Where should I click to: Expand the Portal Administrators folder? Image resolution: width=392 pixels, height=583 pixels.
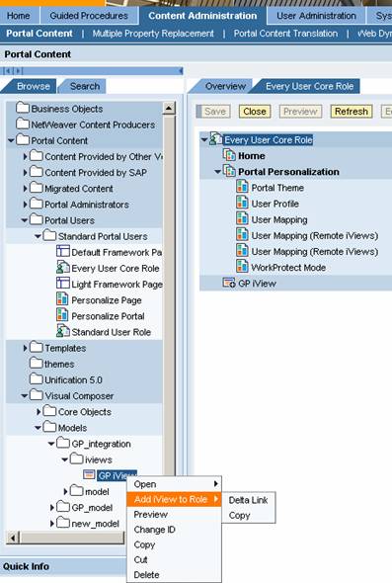pyautogui.click(x=26, y=205)
